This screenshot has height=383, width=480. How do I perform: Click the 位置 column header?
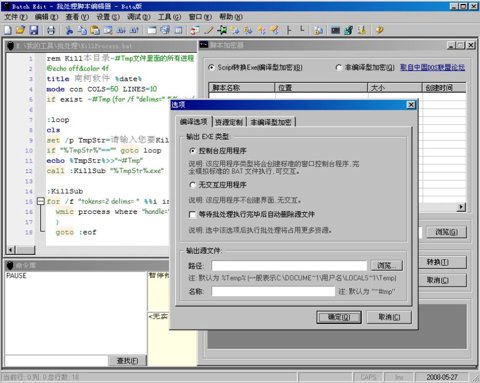321,88
